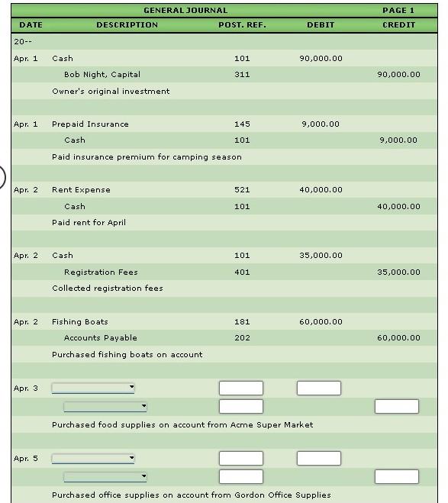
Task: Click the POST. REF. column header
Action: point(242,25)
